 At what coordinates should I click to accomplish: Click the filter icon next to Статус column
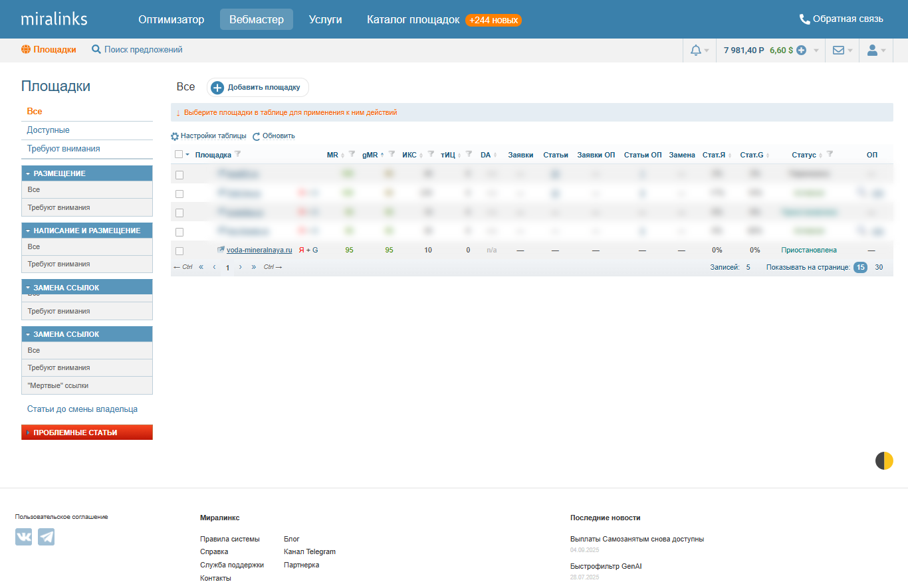click(829, 155)
